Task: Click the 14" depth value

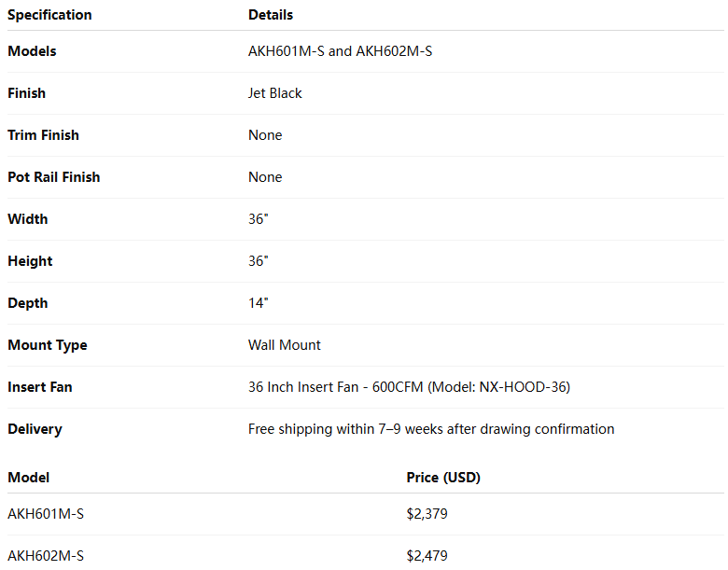Action: [259, 303]
